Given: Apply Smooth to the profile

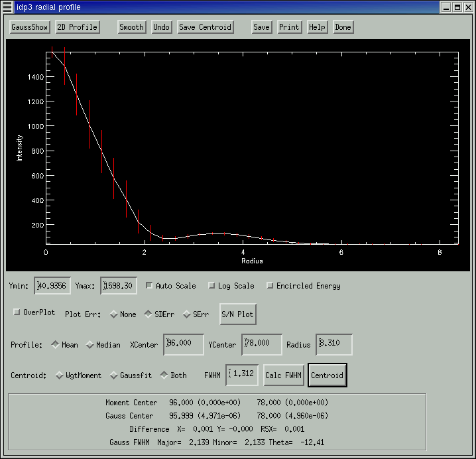Looking at the screenshot, I should pos(131,27).
